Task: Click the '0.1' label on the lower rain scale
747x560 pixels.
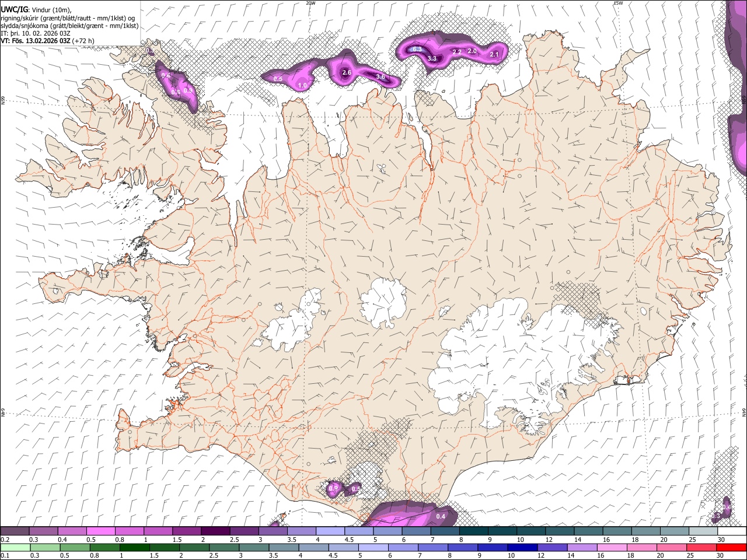Action: click(5, 556)
